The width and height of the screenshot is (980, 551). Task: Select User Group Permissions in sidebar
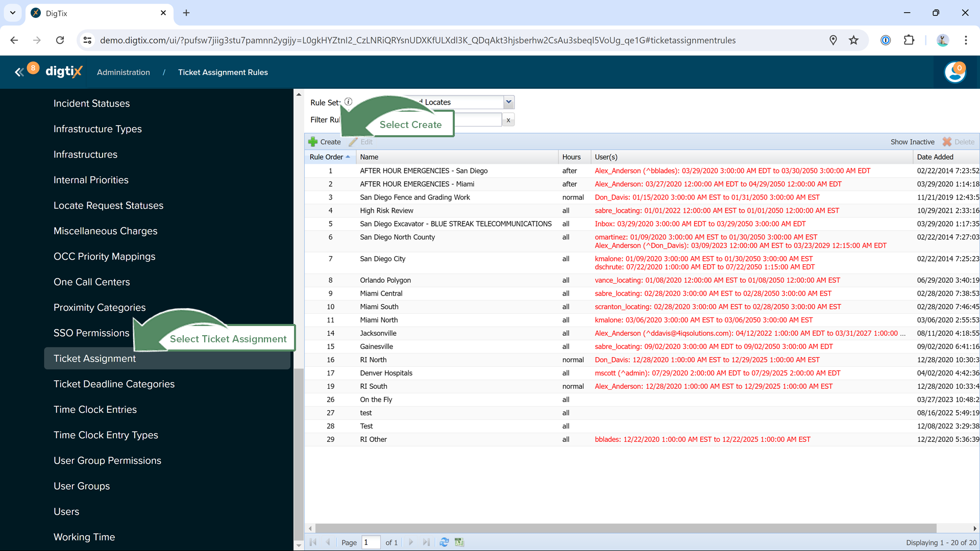[107, 461]
